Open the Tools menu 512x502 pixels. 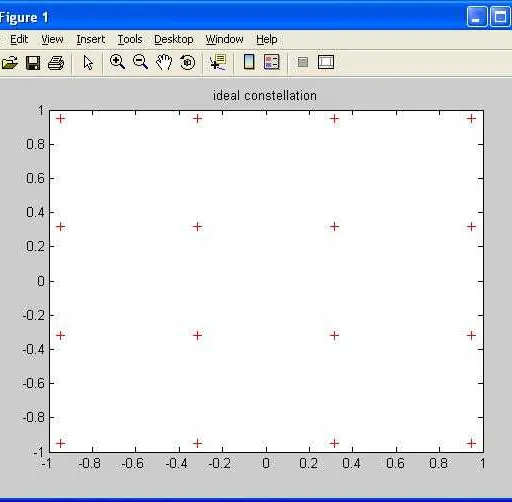click(x=130, y=39)
